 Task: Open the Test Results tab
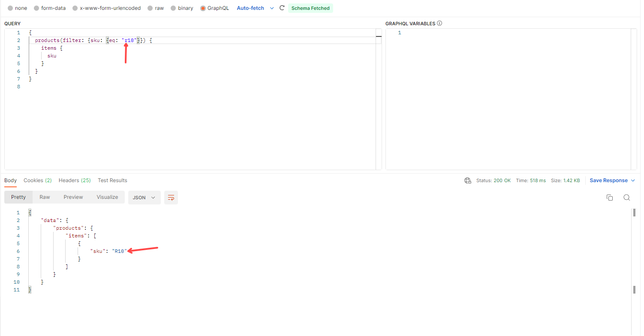click(x=112, y=180)
